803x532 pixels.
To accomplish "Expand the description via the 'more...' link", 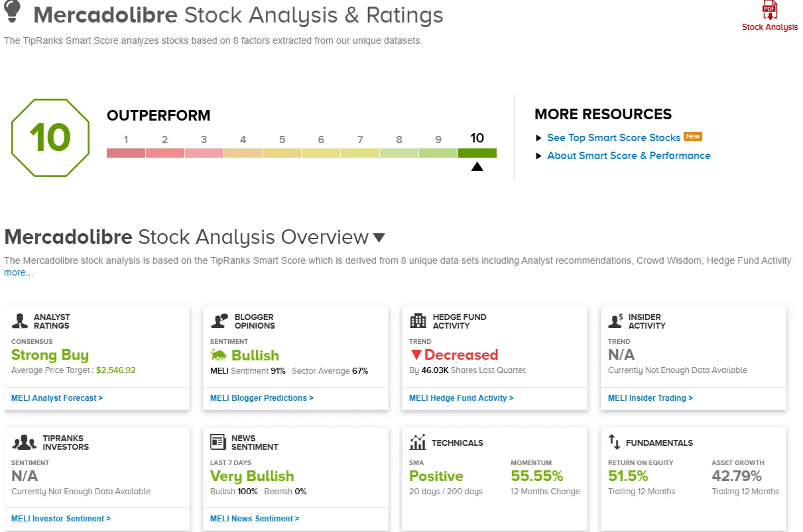I will coord(18,272).
